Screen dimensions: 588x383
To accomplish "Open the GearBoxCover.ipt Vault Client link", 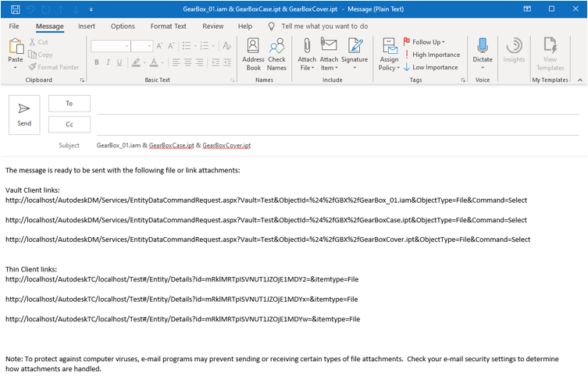I will (x=268, y=239).
